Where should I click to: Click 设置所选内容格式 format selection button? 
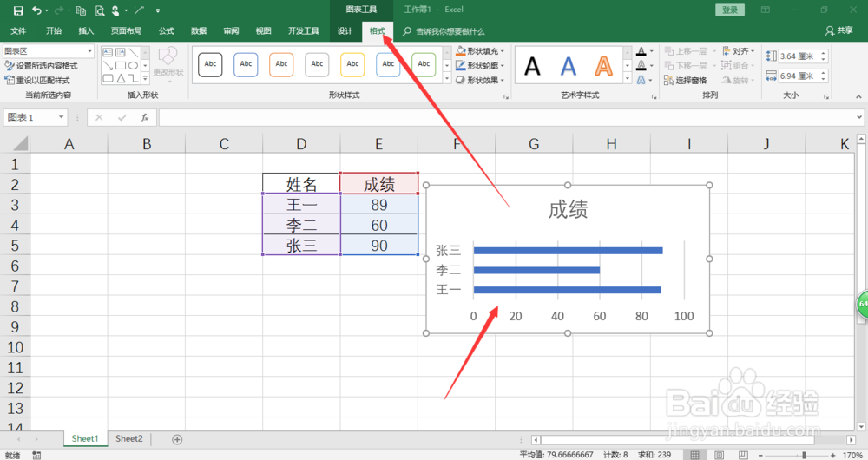click(x=42, y=66)
